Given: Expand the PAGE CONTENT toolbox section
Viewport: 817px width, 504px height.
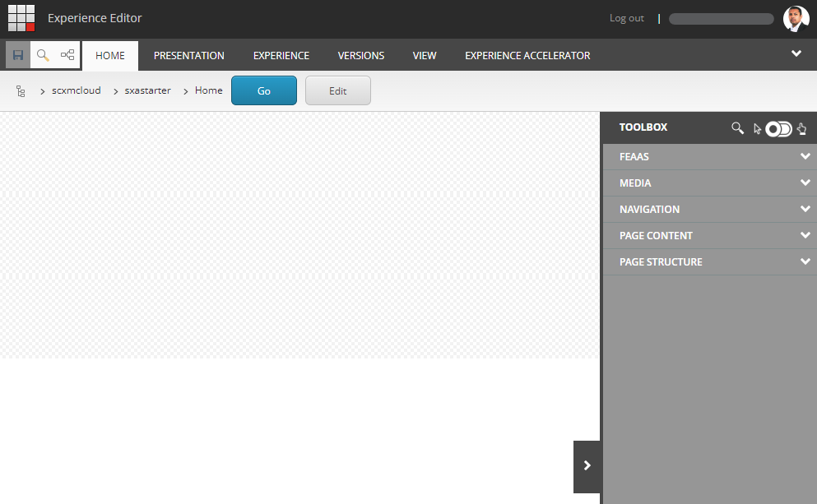Looking at the screenshot, I should point(710,236).
